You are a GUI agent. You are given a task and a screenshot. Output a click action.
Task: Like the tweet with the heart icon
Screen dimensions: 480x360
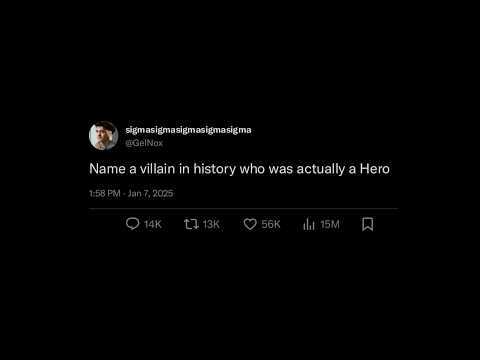click(x=250, y=224)
